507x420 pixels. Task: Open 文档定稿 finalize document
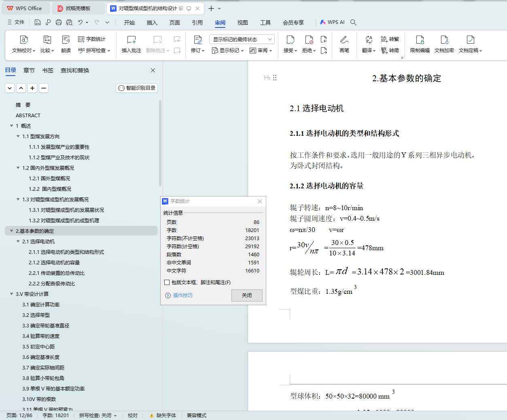click(470, 44)
